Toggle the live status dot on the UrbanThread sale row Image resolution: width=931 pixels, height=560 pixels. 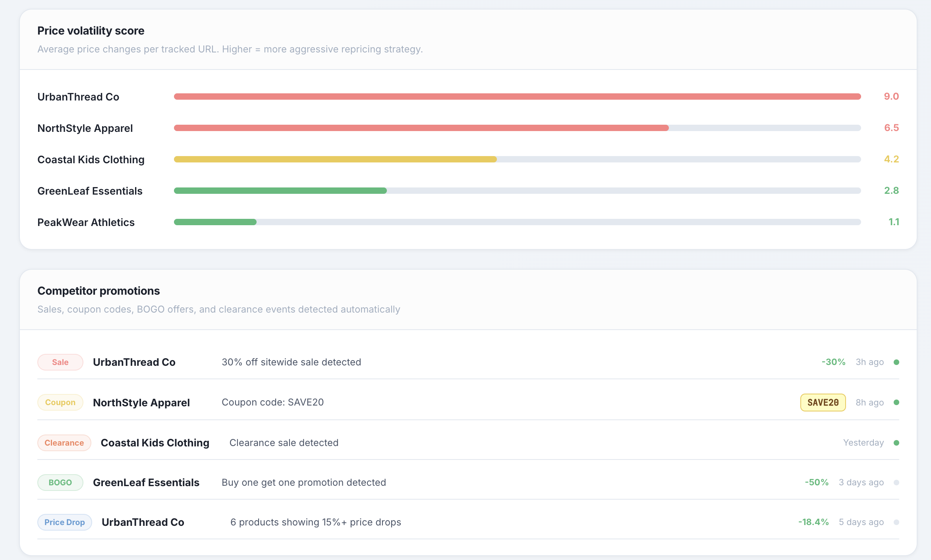[x=896, y=362]
